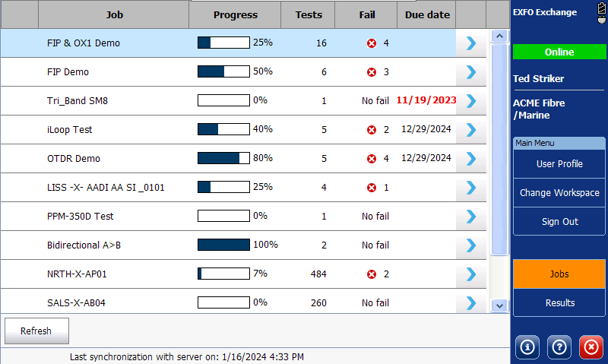
Task: Click fail error icon for iLoop Test
Action: (x=372, y=130)
